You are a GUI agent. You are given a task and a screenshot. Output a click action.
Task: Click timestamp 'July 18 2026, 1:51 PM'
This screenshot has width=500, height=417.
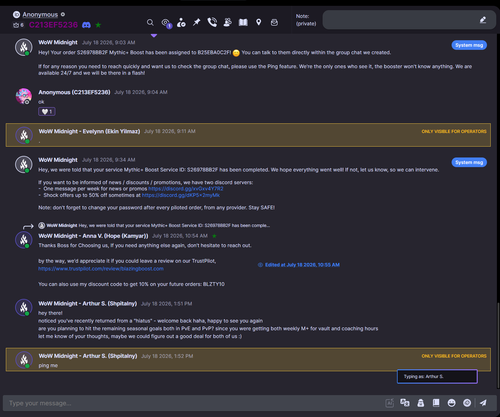tap(166, 304)
